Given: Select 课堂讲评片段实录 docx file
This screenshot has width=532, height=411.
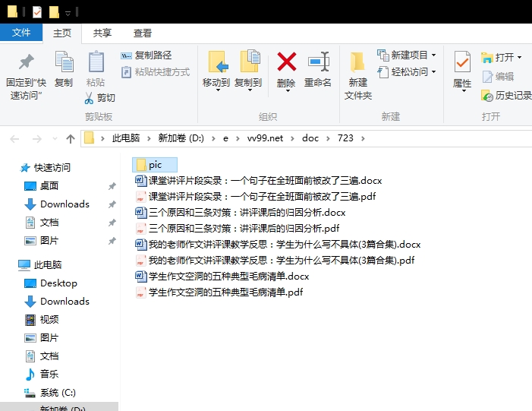Looking at the screenshot, I should point(259,180).
